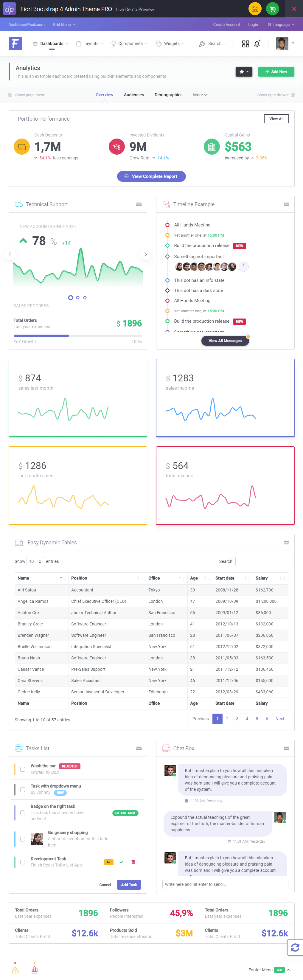303x980 pixels.
Task: Click View Complete Report button
Action: coord(151,176)
